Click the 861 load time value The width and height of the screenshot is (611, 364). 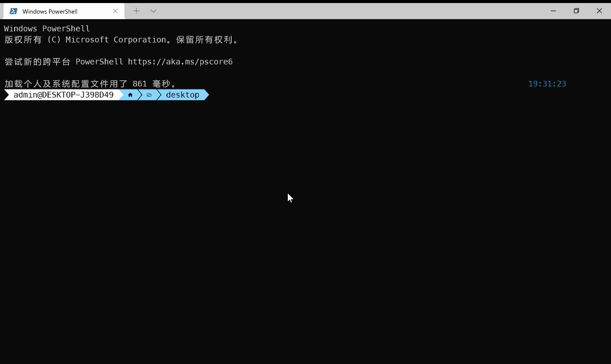click(x=140, y=84)
